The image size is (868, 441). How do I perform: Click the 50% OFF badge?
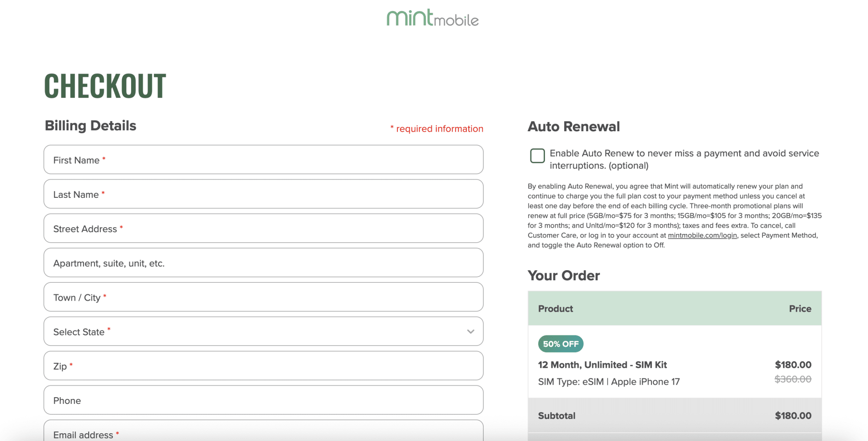click(560, 344)
